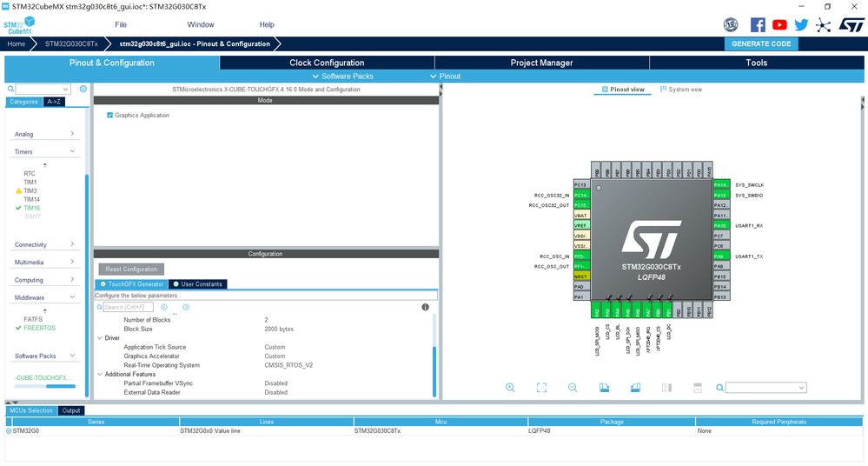Select the PA10 USART1_RX pin

point(721,225)
